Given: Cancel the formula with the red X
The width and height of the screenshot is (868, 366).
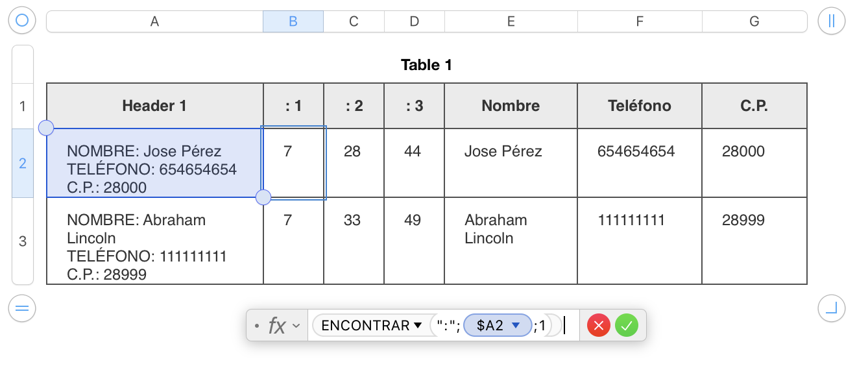Looking at the screenshot, I should click(598, 326).
